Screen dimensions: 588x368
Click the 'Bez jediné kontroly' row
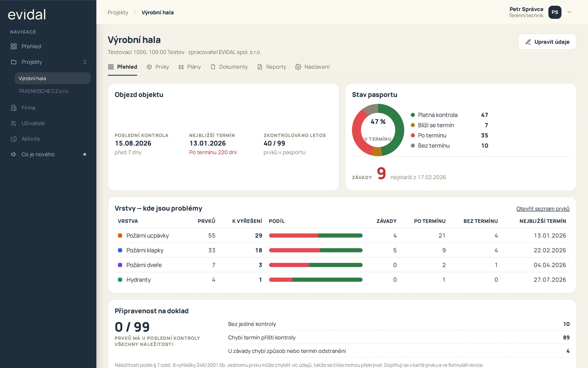pos(399,324)
